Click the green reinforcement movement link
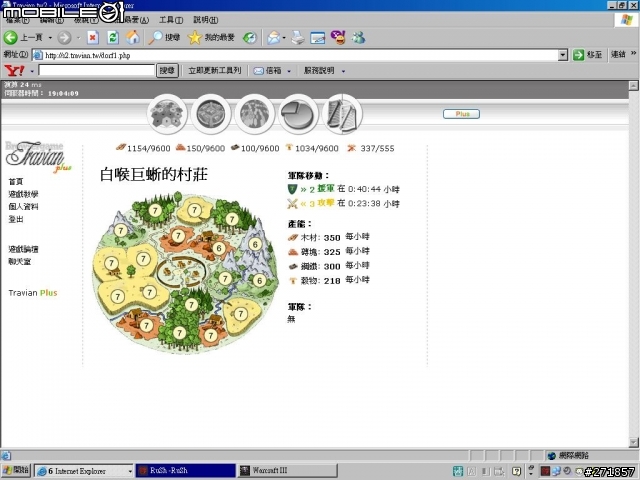Viewport: 640px width, 480px height. click(x=318, y=189)
